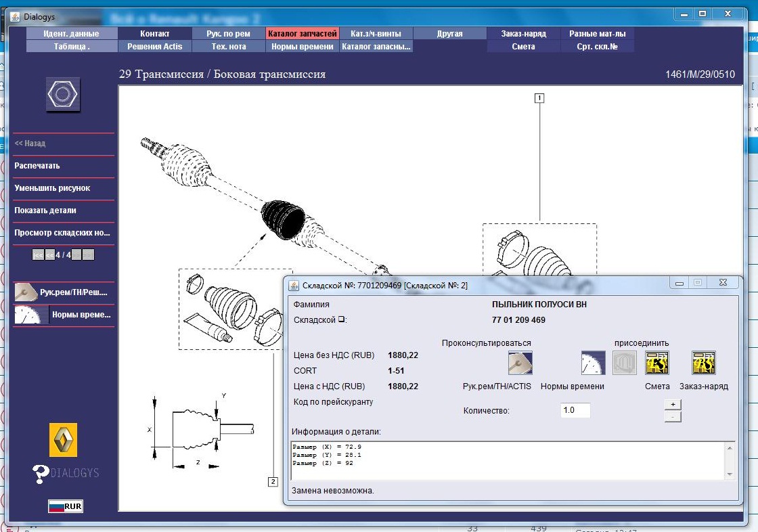Click the Размер (X) = 72.9 line
This screenshot has width=758, height=532.
tap(327, 447)
